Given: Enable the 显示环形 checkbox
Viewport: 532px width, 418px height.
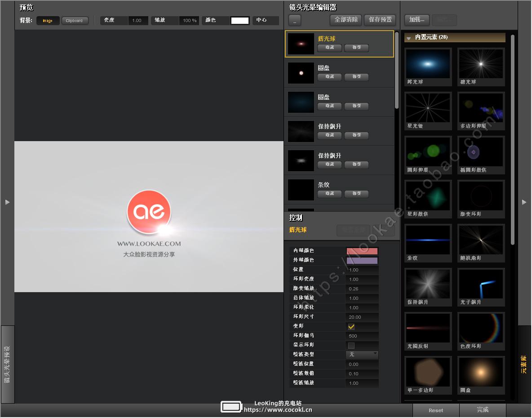Looking at the screenshot, I should [x=351, y=345].
